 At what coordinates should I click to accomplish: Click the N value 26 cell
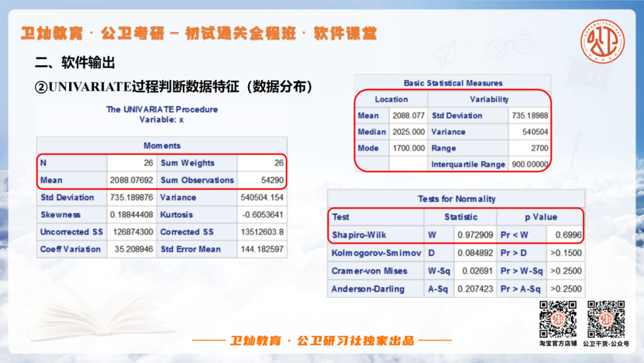pos(131,163)
